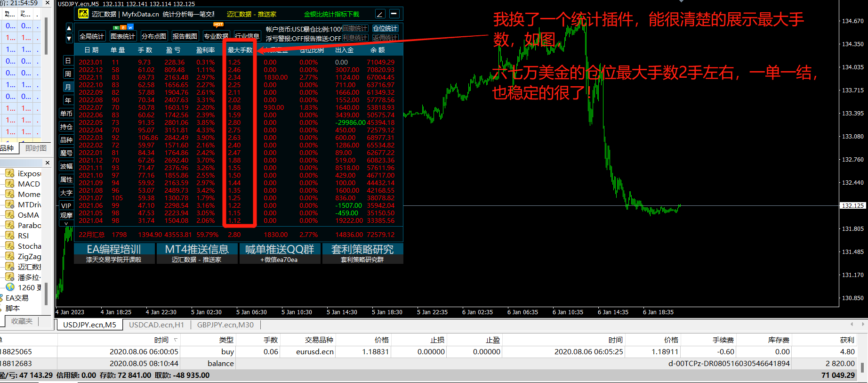Toggle 回撤统计 drawdown statistics
868x383 pixels.
(x=355, y=29)
